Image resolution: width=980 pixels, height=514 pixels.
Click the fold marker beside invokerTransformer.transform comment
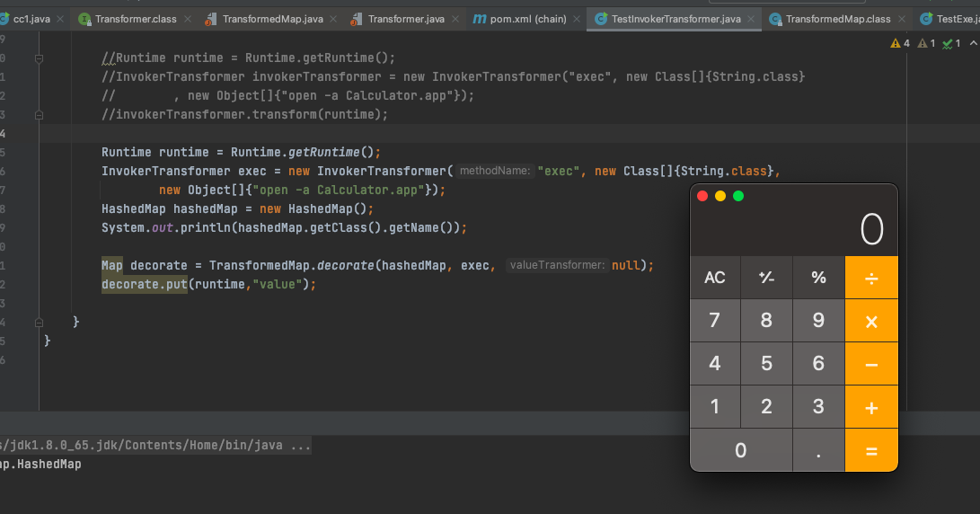(x=39, y=115)
